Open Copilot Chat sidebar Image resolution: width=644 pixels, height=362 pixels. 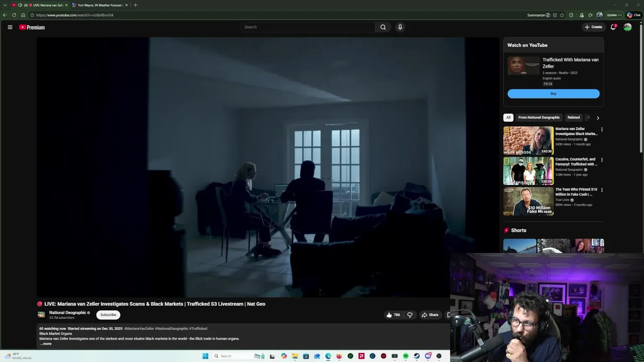coord(634,15)
